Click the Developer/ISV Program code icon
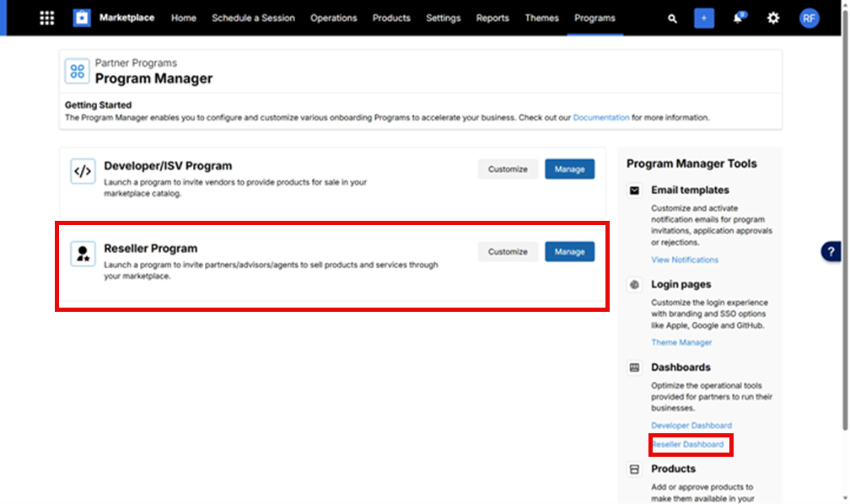This screenshot has height=504, width=850. [x=83, y=171]
